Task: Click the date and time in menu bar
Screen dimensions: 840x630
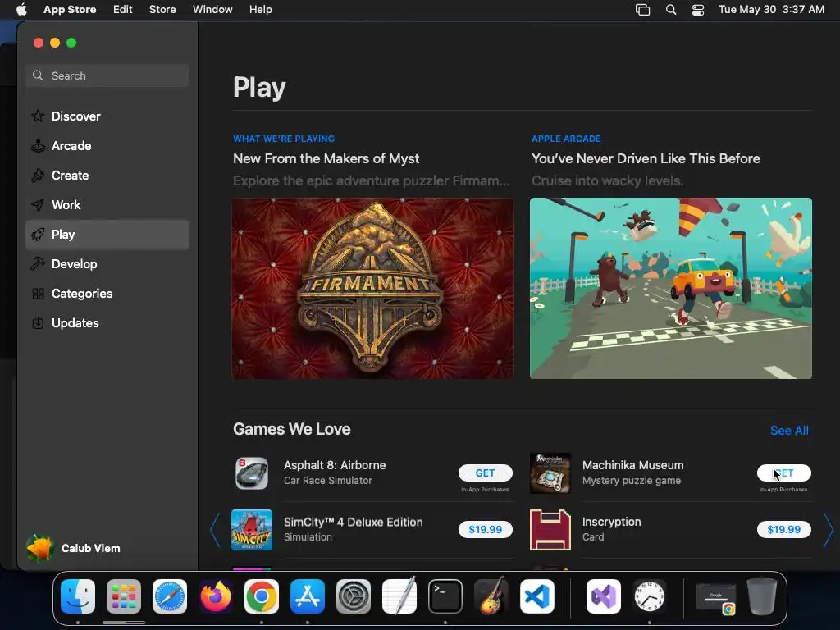Action: tap(771, 10)
